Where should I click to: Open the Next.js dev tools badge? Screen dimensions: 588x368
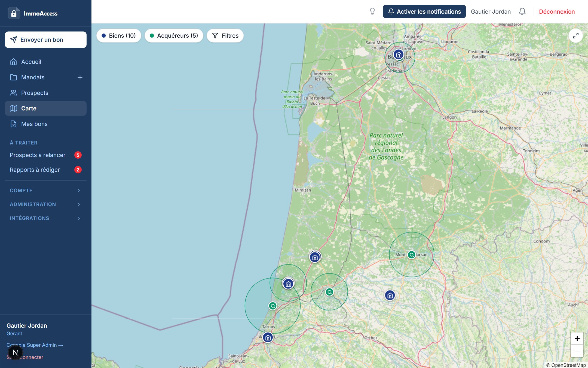16,352
